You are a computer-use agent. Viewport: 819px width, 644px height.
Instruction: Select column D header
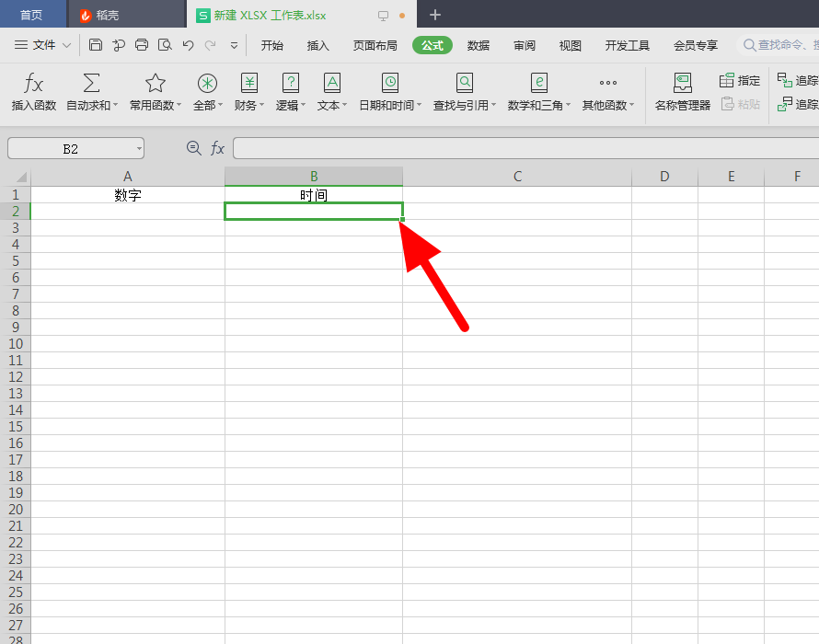point(664,177)
